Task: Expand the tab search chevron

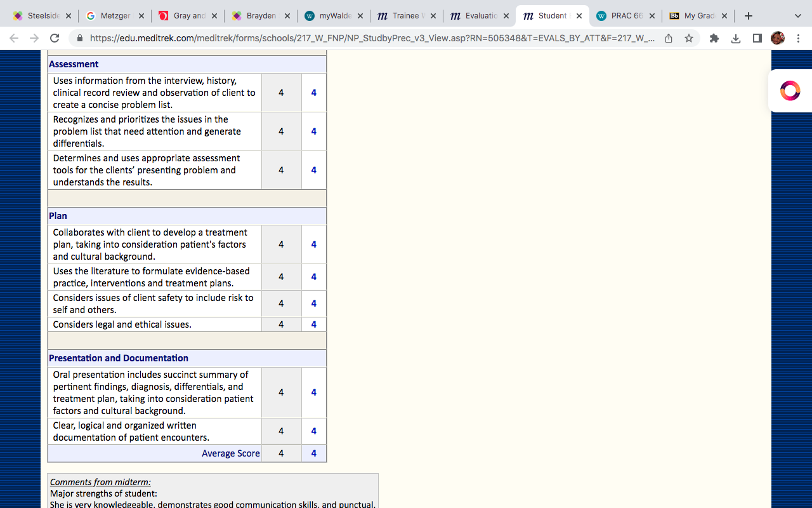Action: point(798,16)
